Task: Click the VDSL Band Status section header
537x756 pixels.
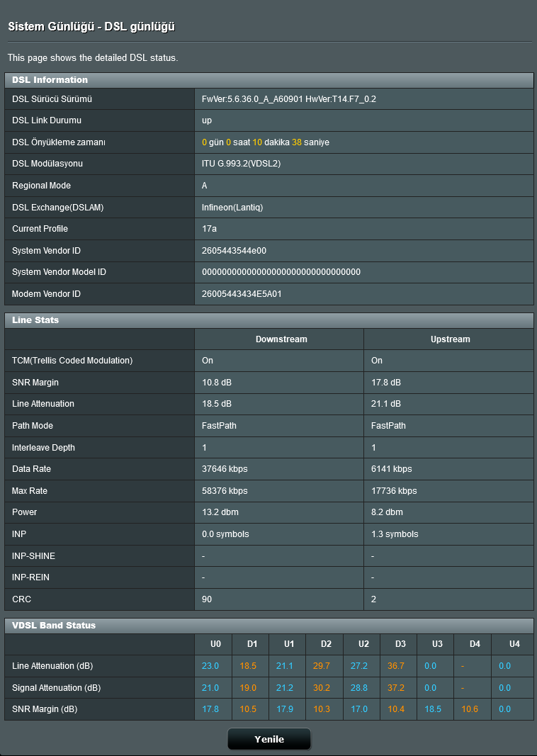Action: click(54, 626)
